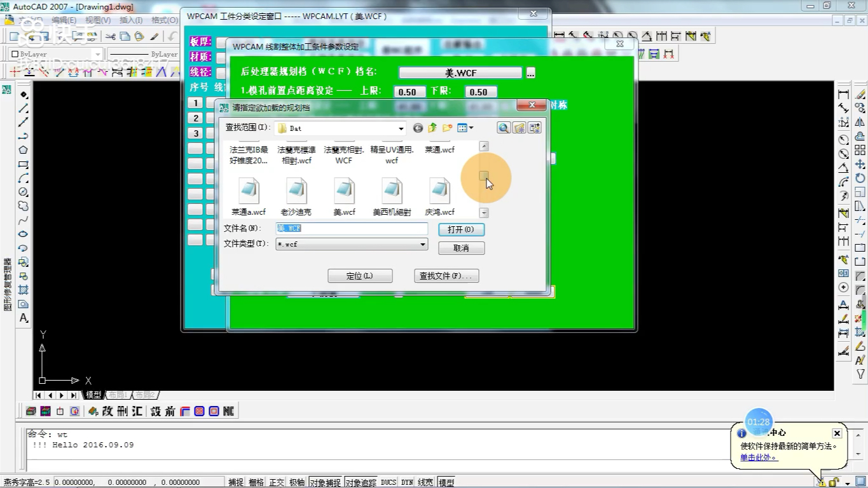Select the Hatch tool in draw toolbar
The image size is (868, 488).
[23, 290]
